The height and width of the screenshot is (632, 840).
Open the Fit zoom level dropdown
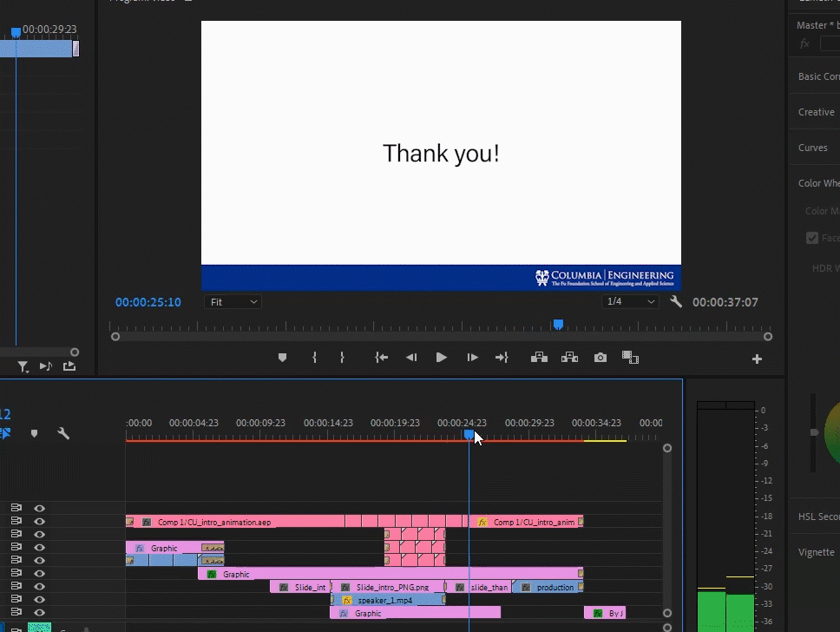(233, 302)
